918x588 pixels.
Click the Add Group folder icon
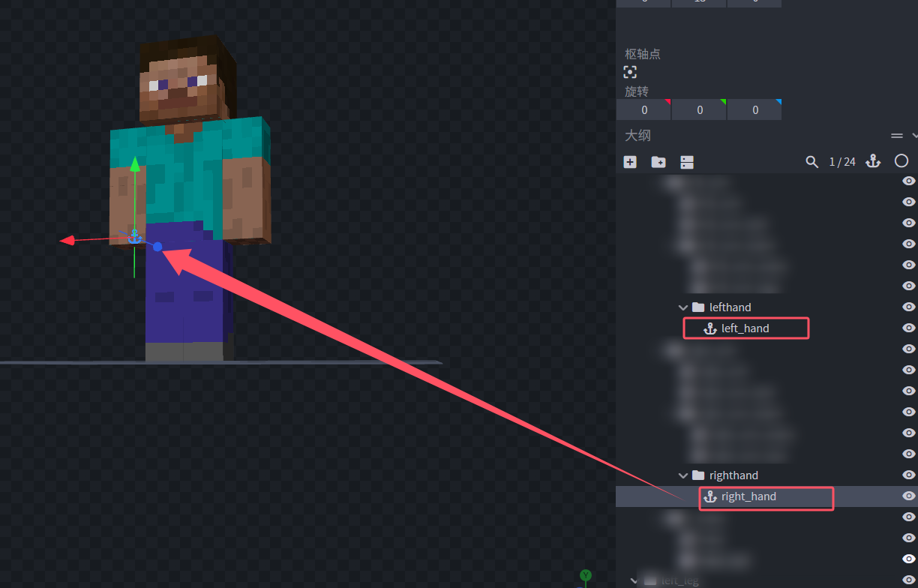(658, 162)
